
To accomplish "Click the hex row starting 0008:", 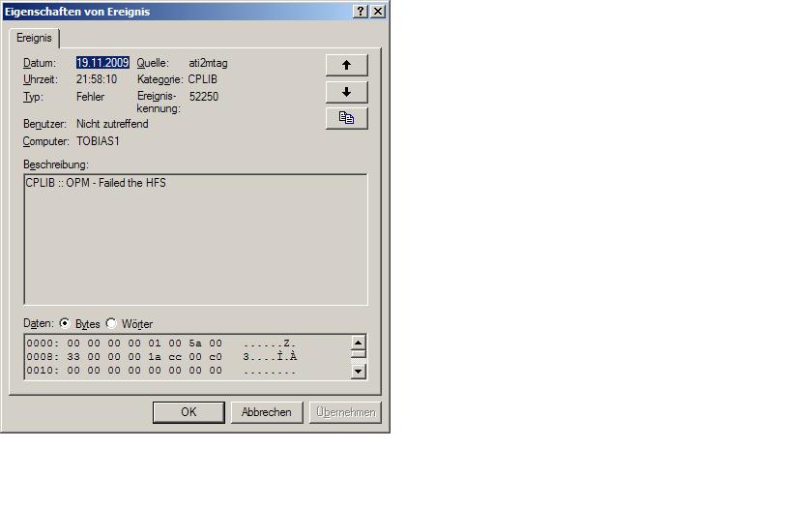I will tap(161, 357).
